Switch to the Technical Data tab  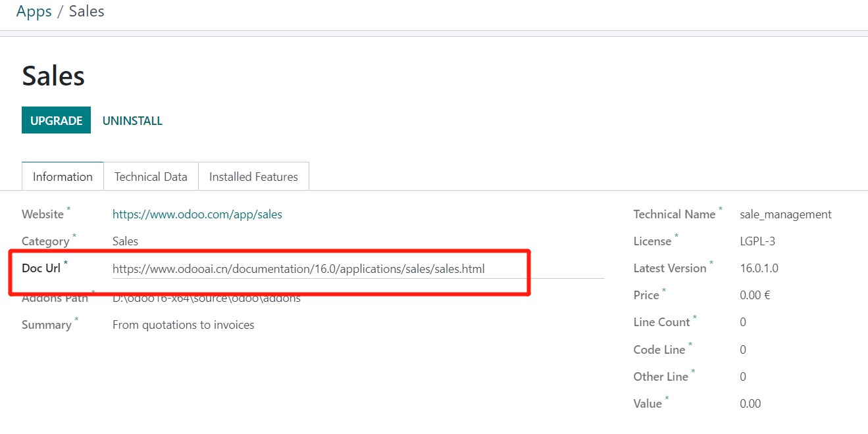pos(151,177)
